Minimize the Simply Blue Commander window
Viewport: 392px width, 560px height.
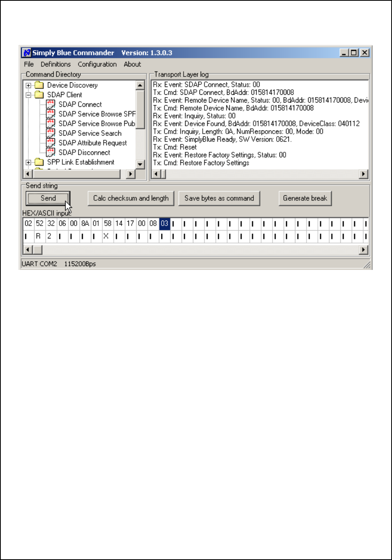(344, 52)
